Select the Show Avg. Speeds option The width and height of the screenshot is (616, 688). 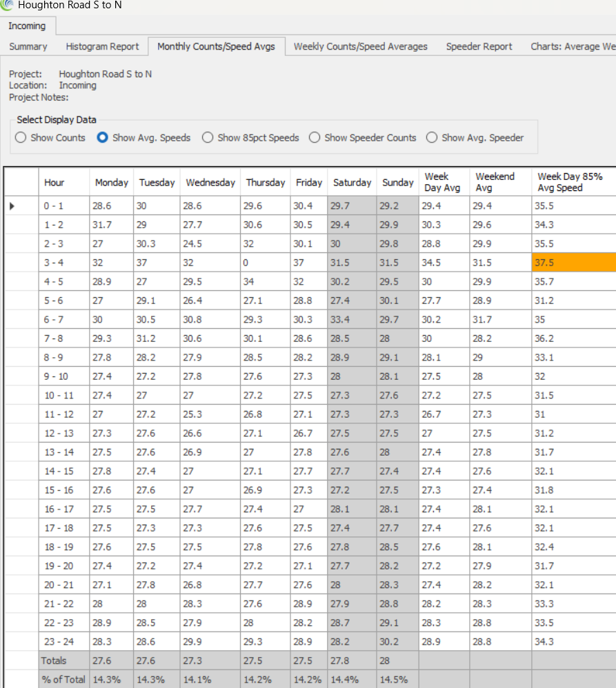[x=103, y=138]
